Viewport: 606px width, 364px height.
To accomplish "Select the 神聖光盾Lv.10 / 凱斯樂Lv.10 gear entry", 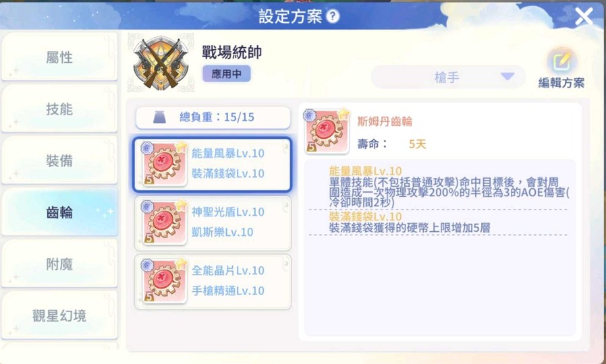I will tap(213, 222).
